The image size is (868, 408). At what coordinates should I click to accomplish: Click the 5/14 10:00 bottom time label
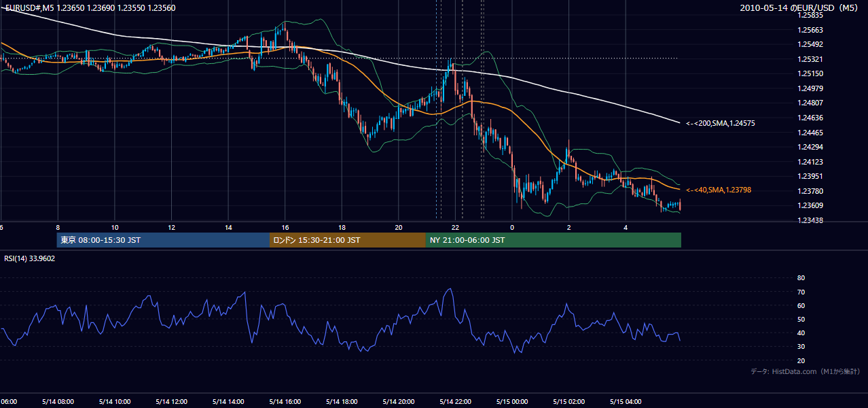tap(114, 402)
